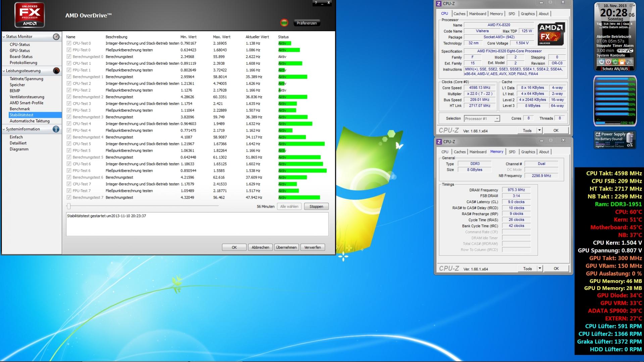Select Benchmark in the sidebar

pyautogui.click(x=20, y=109)
